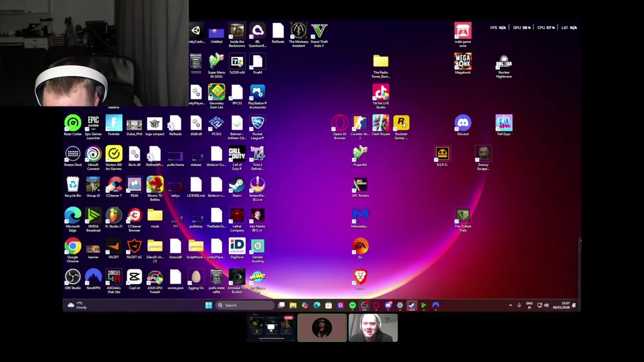Image resolution: width=644 pixels, height=362 pixels.
Task: Select the Nuclear Nightmare icon
Action: tap(504, 66)
